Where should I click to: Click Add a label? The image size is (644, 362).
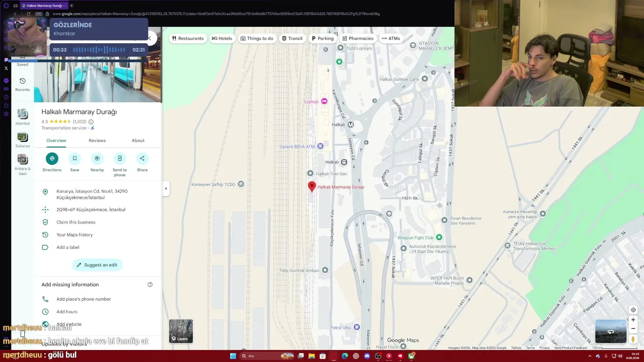tap(97, 247)
